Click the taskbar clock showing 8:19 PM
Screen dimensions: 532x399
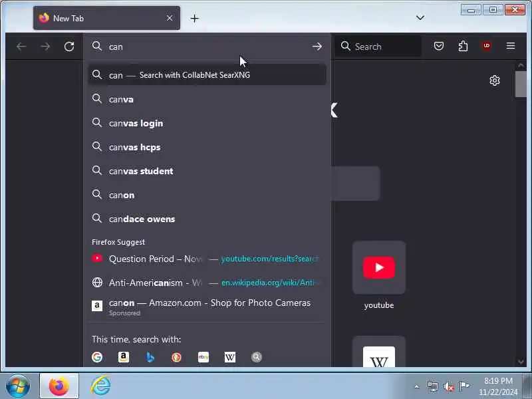click(498, 386)
